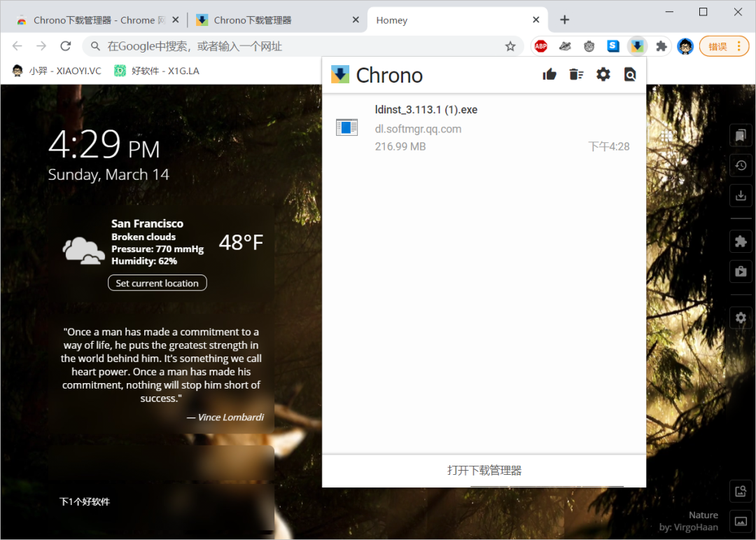This screenshot has height=540, width=756.
Task: Click VirgoHaan wallpaper credit text
Action: pos(689,527)
